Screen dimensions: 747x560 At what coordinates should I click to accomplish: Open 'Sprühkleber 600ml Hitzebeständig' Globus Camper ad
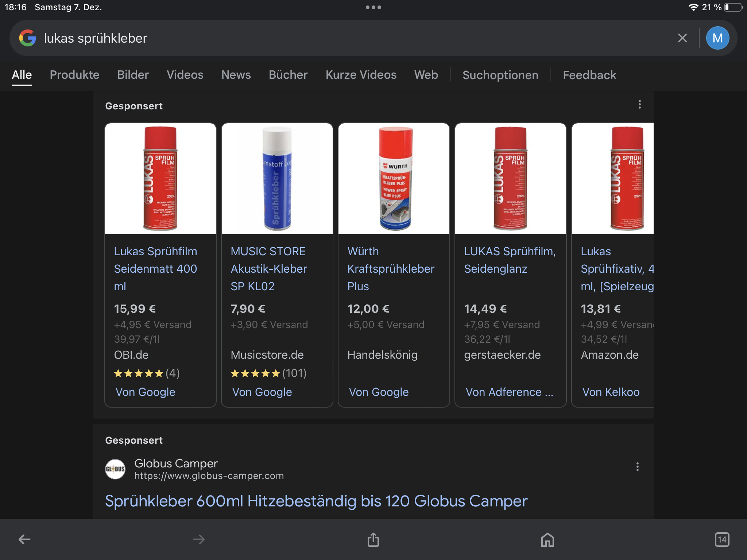click(x=316, y=501)
